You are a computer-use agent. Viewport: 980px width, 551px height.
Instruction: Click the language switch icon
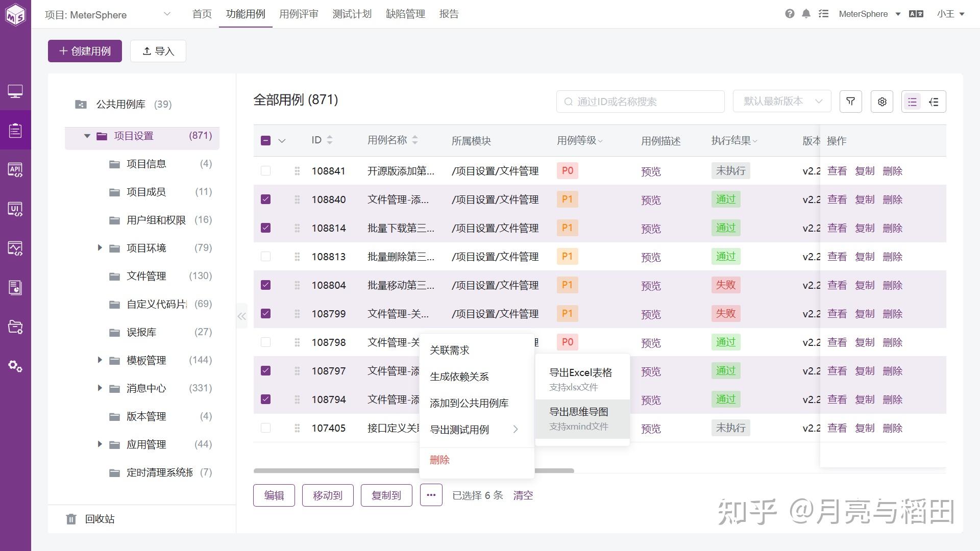tap(916, 14)
